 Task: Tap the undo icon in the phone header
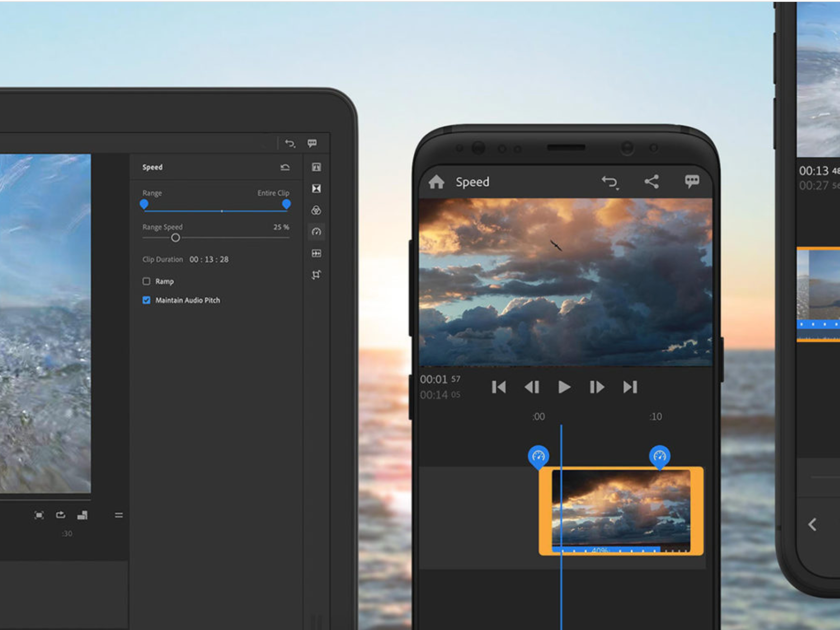(x=610, y=182)
